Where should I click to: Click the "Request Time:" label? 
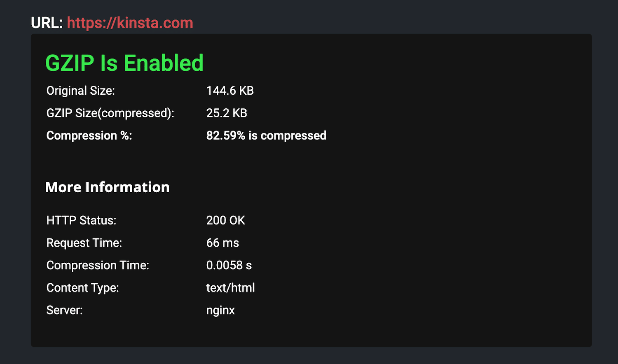(84, 243)
